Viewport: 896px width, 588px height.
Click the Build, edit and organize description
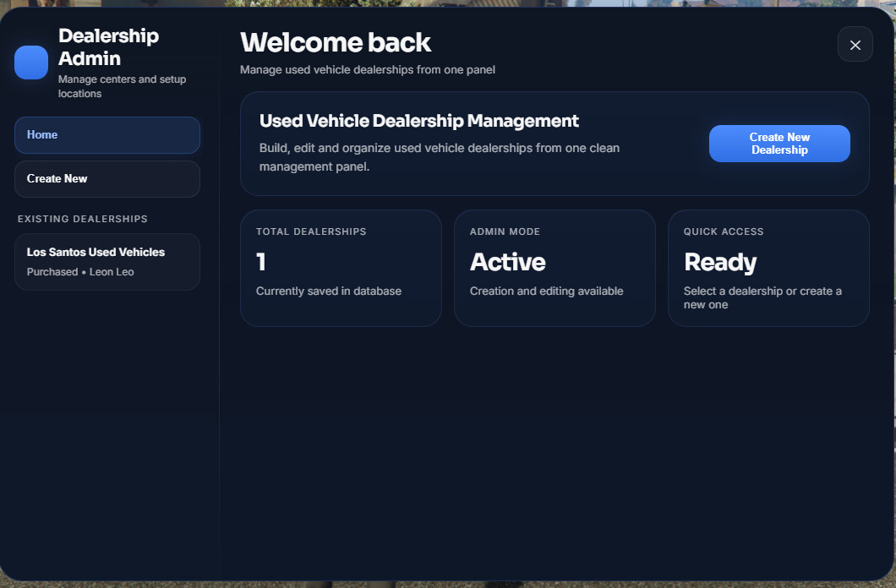440,157
